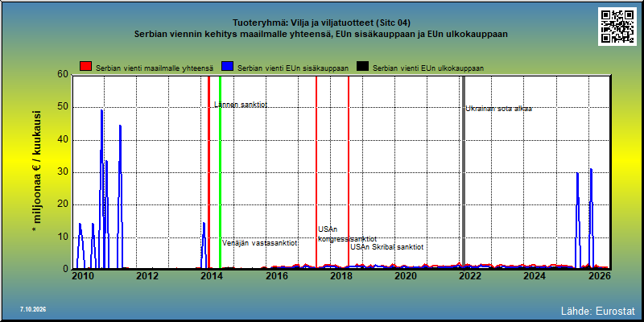Click the 'Lännen sanktiot' annotation

click(241, 105)
